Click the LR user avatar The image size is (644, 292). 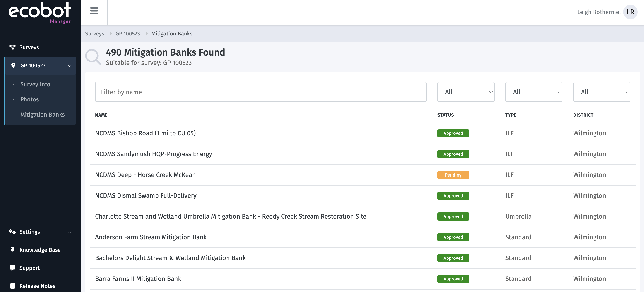pos(630,12)
